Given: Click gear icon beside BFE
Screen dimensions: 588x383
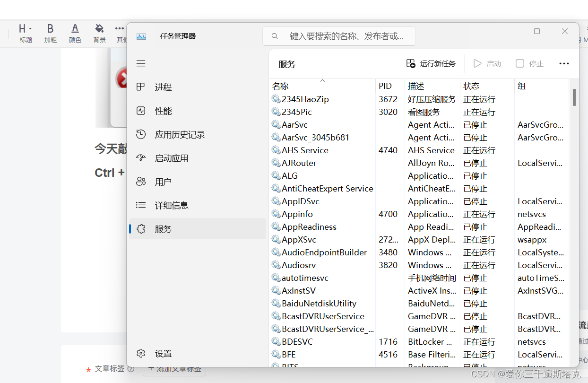Looking at the screenshot, I should click(276, 354).
